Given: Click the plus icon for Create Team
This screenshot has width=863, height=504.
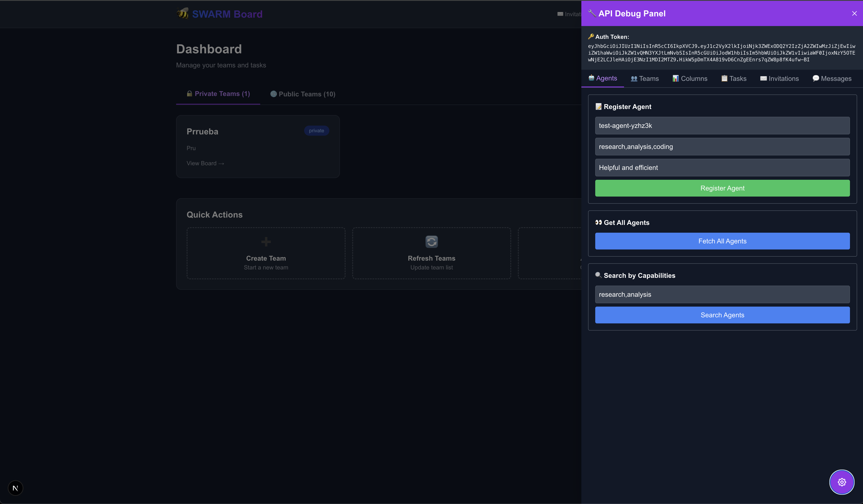Looking at the screenshot, I should pos(266,242).
